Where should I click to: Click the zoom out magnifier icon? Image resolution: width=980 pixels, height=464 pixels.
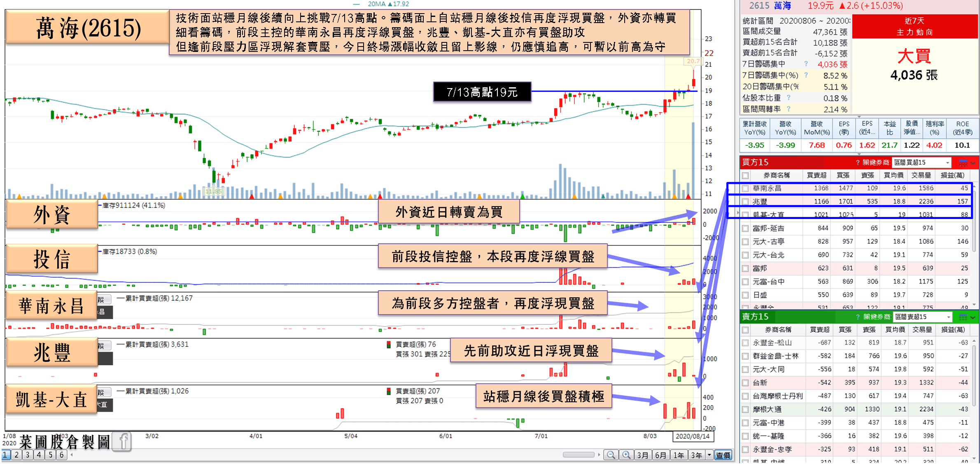coord(611,455)
